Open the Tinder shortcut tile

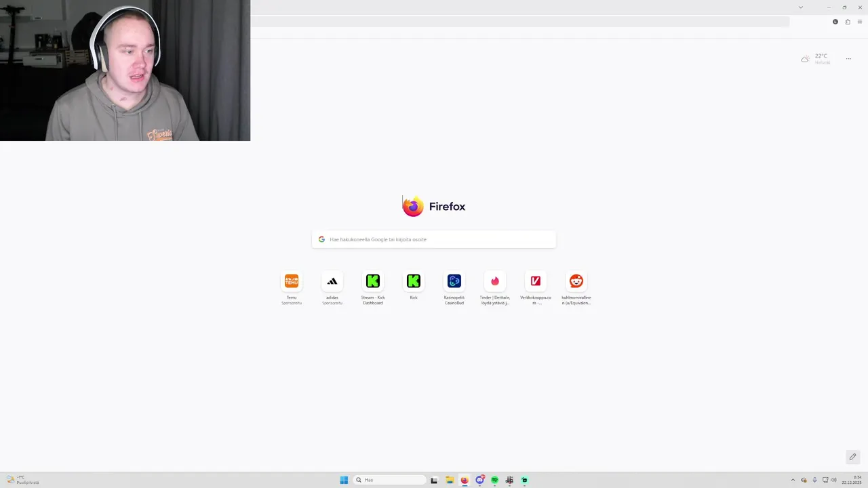(495, 288)
